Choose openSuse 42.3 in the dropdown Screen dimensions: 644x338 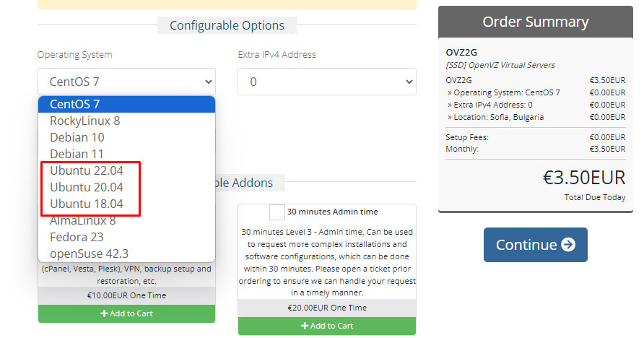(x=126, y=253)
